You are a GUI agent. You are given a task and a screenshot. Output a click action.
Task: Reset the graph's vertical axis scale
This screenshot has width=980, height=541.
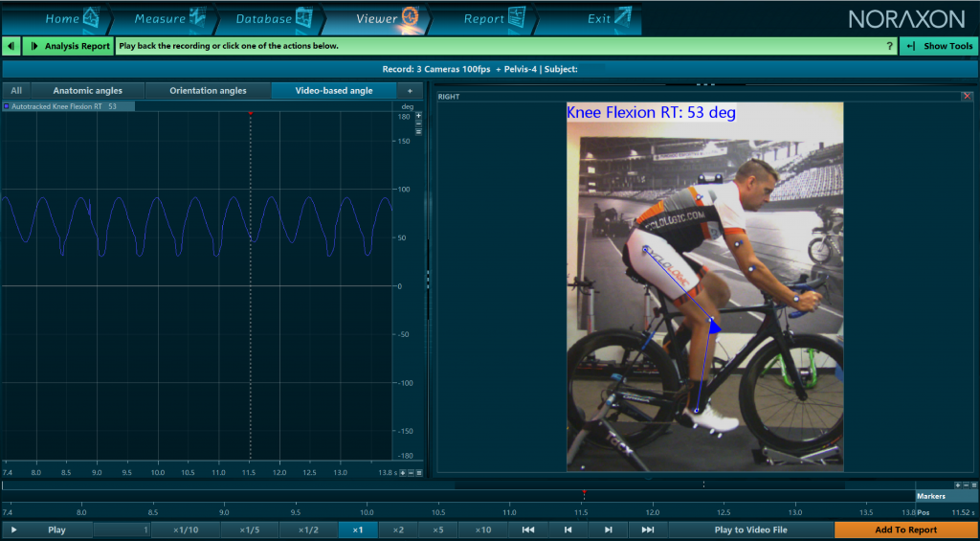click(419, 131)
